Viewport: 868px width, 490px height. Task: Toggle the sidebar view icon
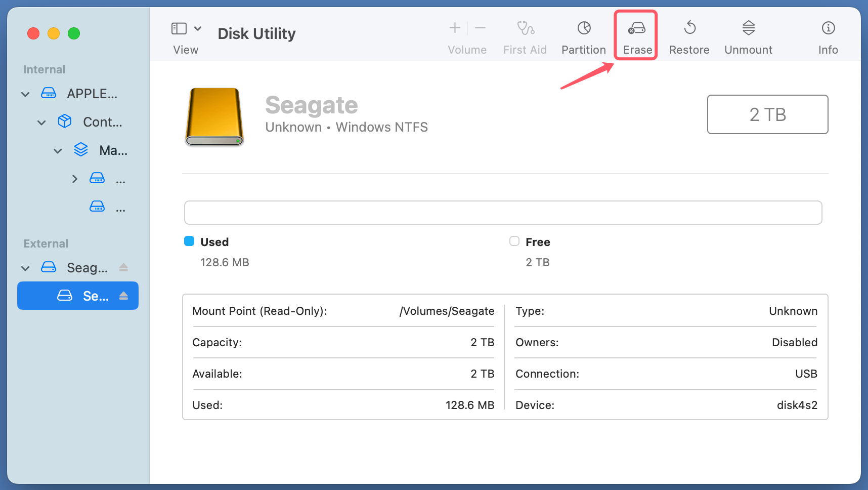(179, 28)
